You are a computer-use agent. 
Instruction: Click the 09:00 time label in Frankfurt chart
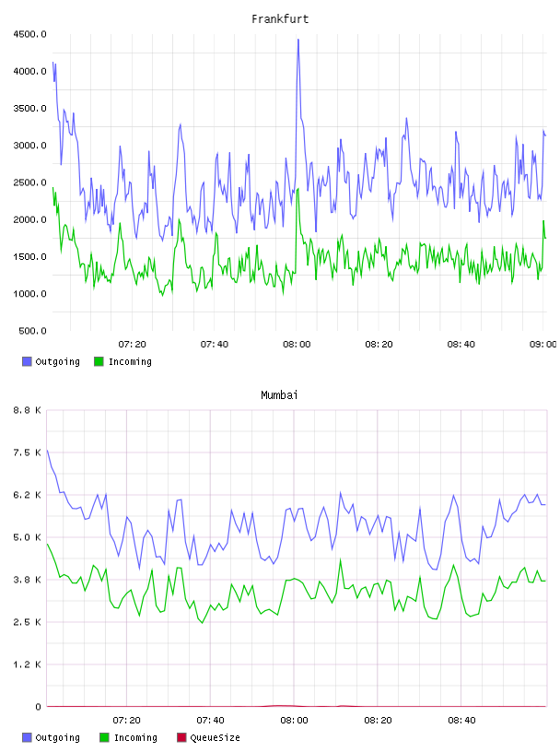pos(543,345)
